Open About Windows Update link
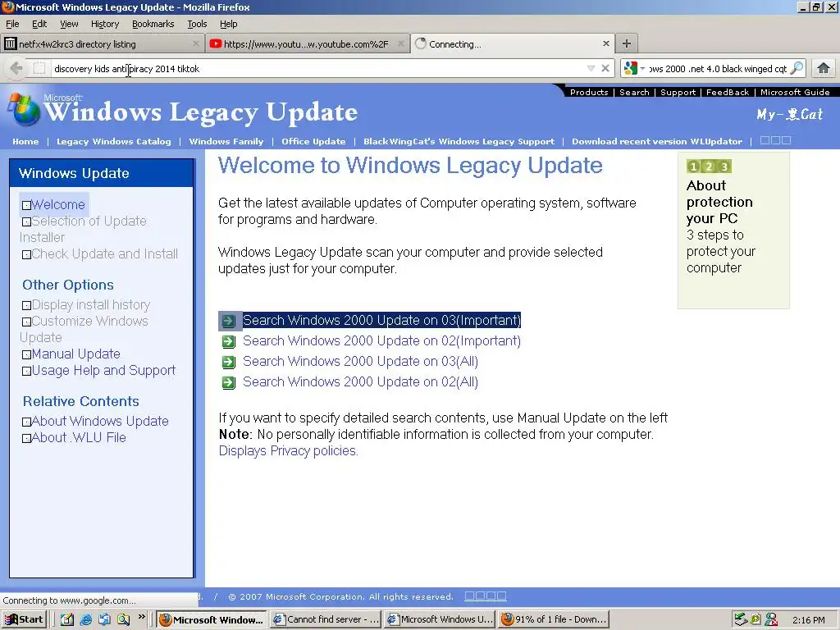Image resolution: width=840 pixels, height=630 pixels. pos(99,422)
